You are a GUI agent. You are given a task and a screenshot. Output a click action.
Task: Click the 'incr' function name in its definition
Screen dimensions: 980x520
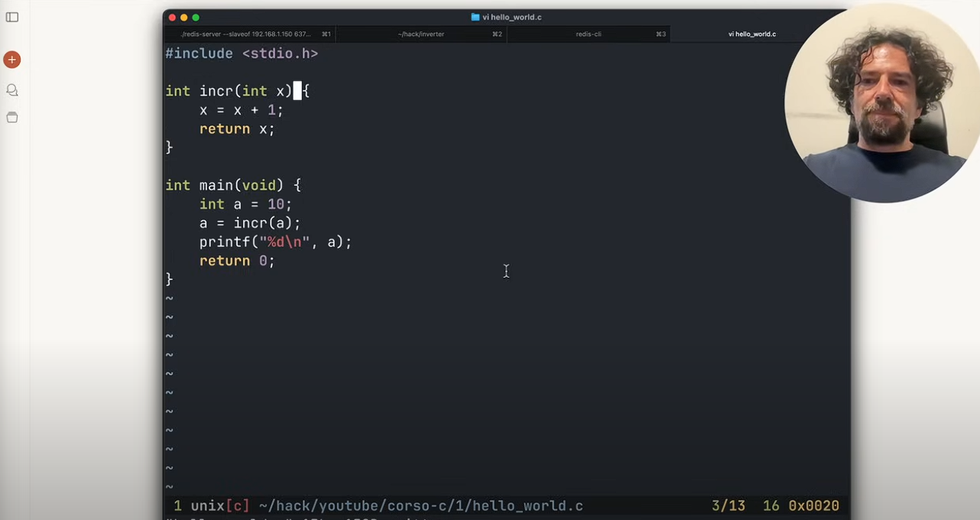tap(216, 91)
